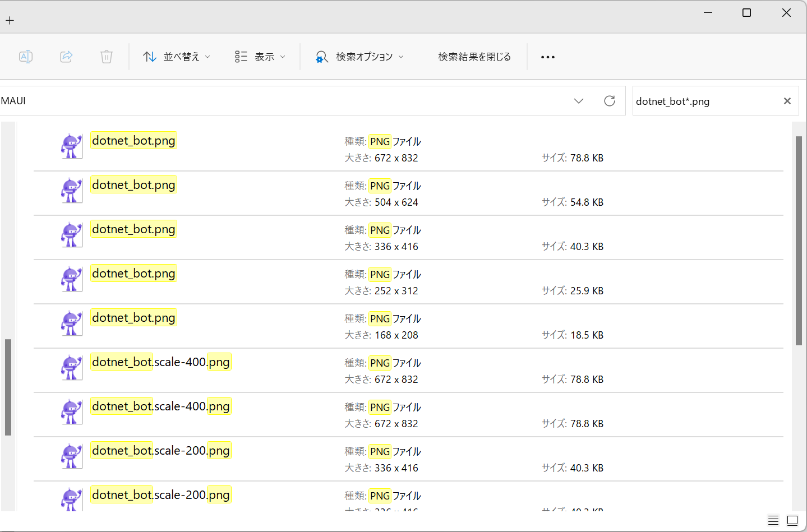Click the rename icon in the toolbar
Screen dimensions: 807x532
click(x=26, y=57)
